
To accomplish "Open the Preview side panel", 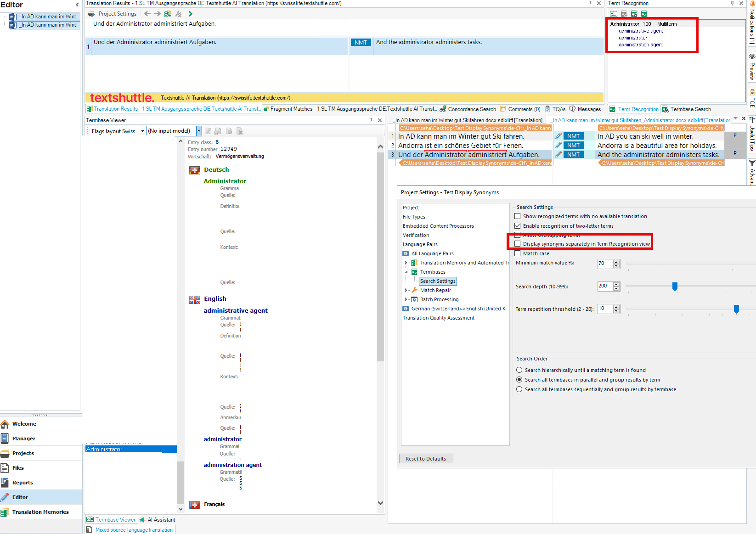I will pos(752,67).
